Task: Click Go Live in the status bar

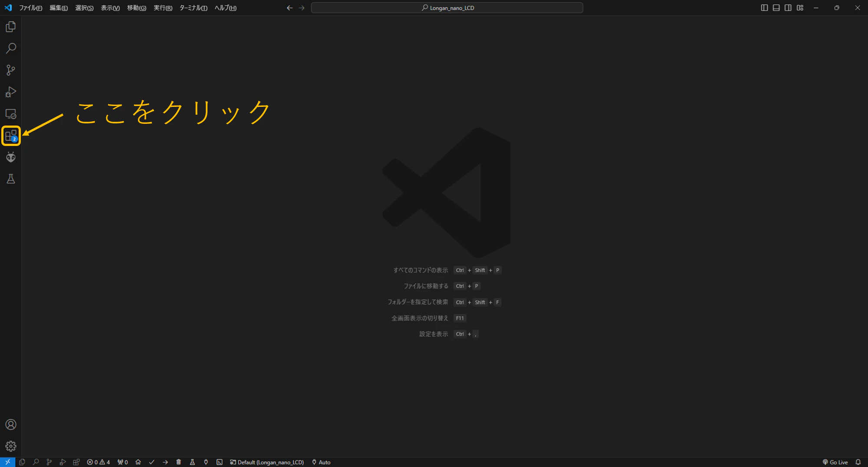Action: tap(835, 462)
